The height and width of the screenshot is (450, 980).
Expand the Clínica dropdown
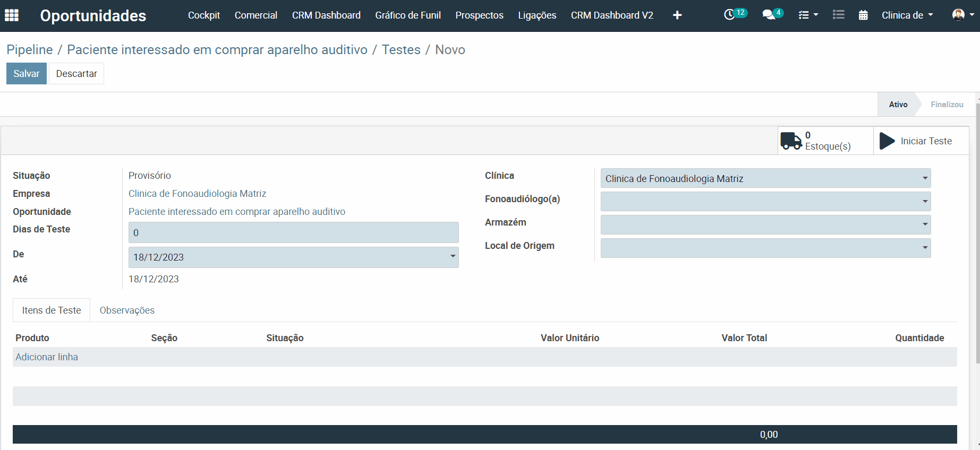[765, 178]
